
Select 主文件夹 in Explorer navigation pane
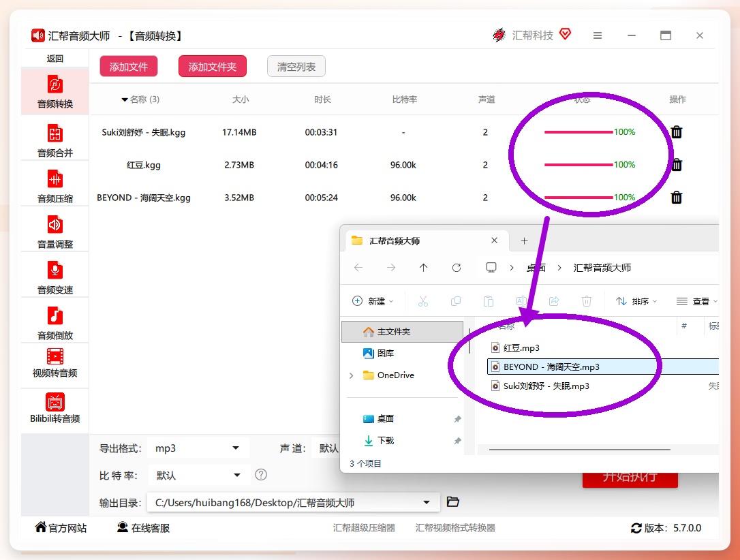coord(403,332)
